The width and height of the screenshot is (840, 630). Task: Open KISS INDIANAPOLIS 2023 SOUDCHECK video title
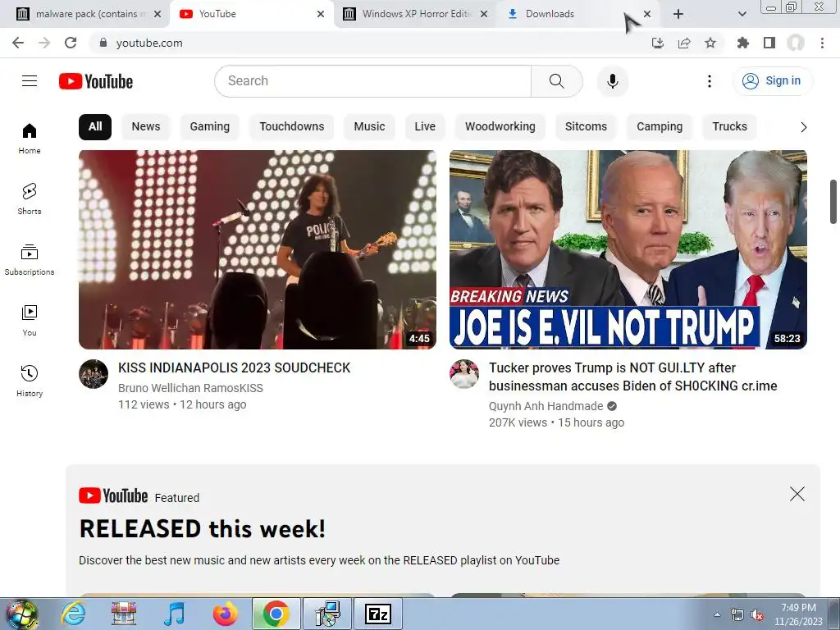coord(234,368)
